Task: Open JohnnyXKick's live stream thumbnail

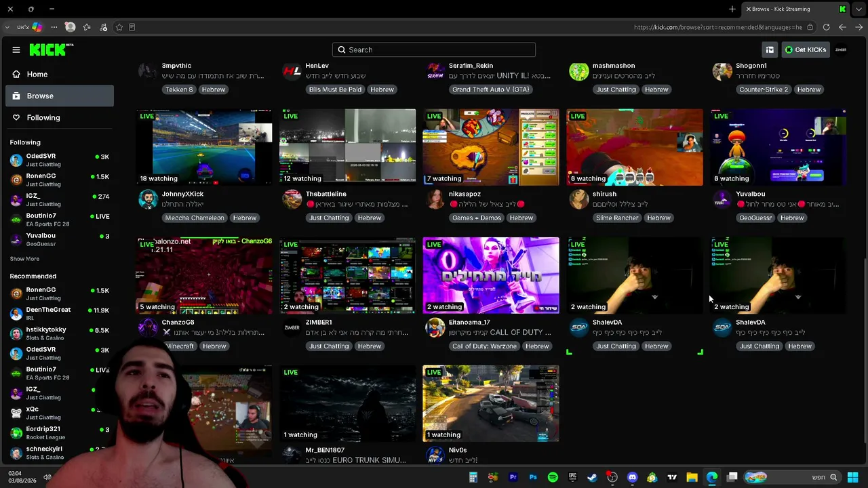Action: click(204, 147)
